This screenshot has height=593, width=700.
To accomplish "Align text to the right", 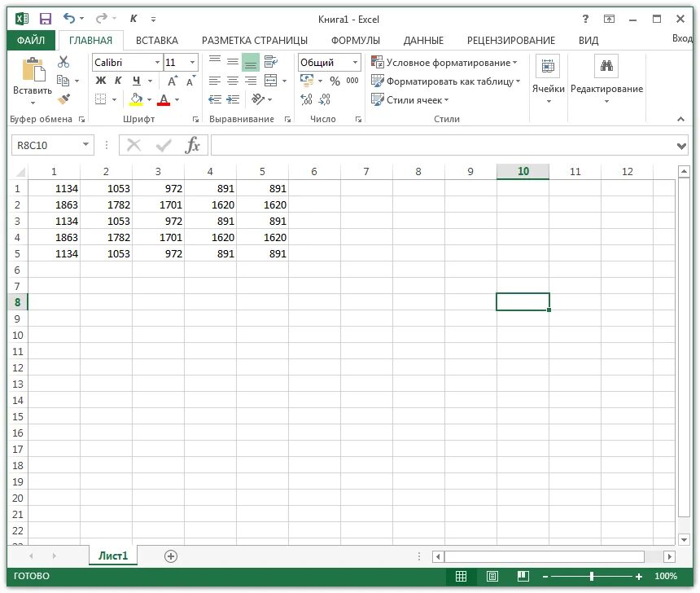I will point(251,81).
